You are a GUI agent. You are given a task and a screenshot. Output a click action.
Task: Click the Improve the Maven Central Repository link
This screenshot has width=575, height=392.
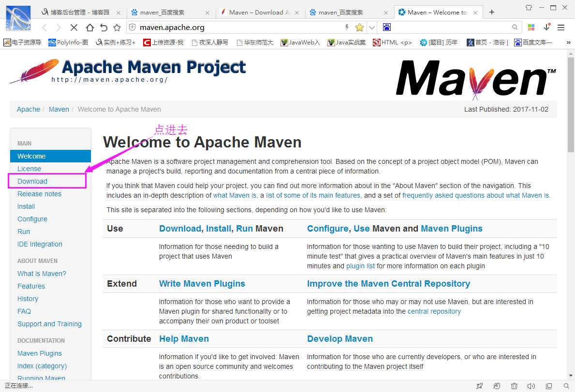point(388,284)
